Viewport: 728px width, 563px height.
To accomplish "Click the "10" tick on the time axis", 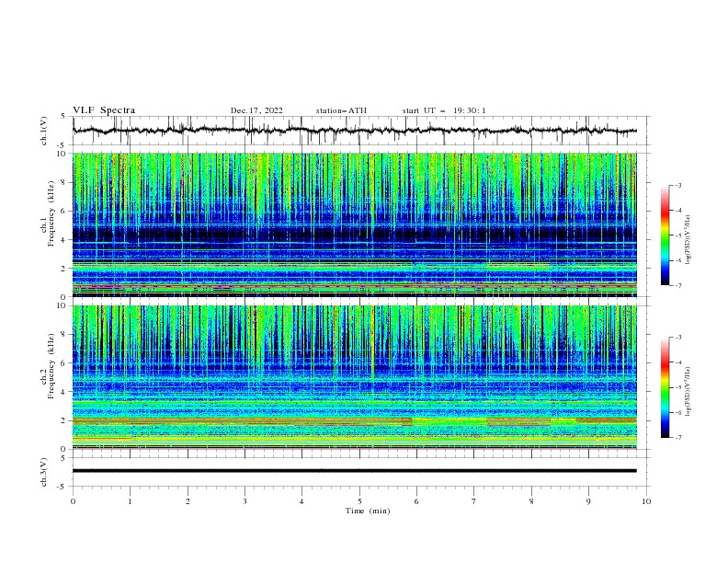I will coord(646,501).
